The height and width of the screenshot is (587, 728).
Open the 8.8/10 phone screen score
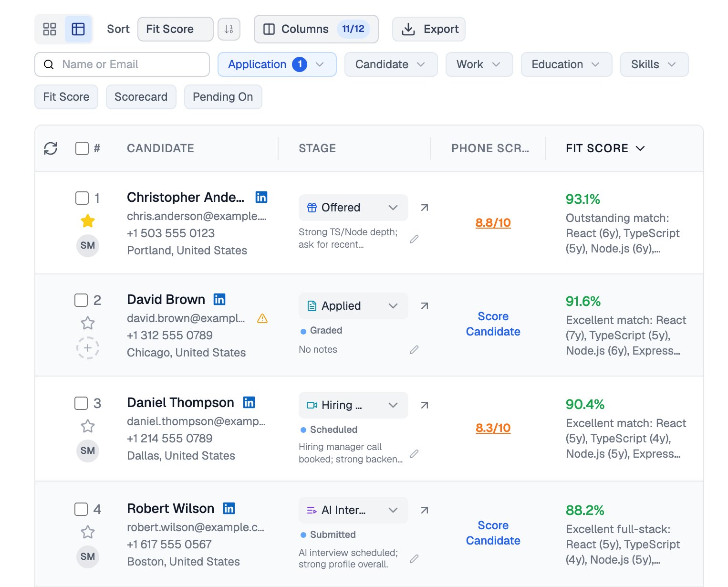(x=493, y=223)
